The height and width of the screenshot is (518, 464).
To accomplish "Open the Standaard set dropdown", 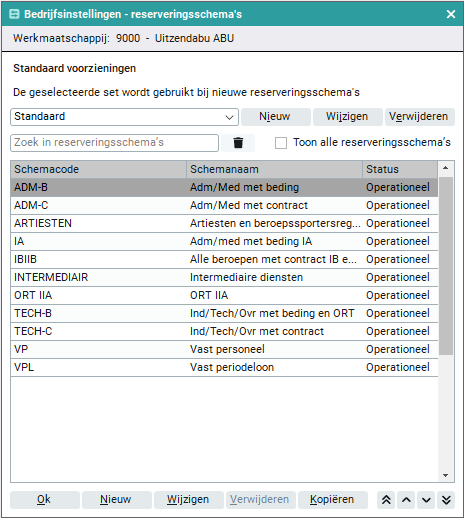I will point(124,117).
